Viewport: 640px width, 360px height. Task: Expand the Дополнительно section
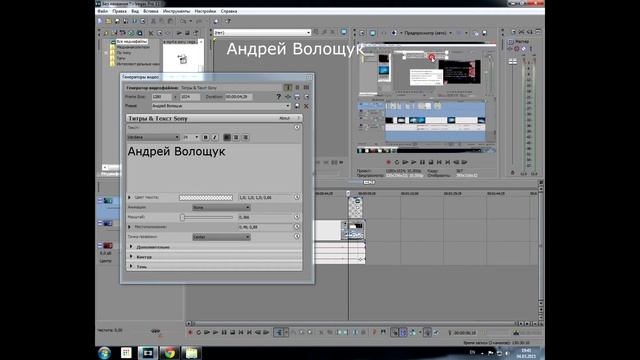pyautogui.click(x=131, y=247)
